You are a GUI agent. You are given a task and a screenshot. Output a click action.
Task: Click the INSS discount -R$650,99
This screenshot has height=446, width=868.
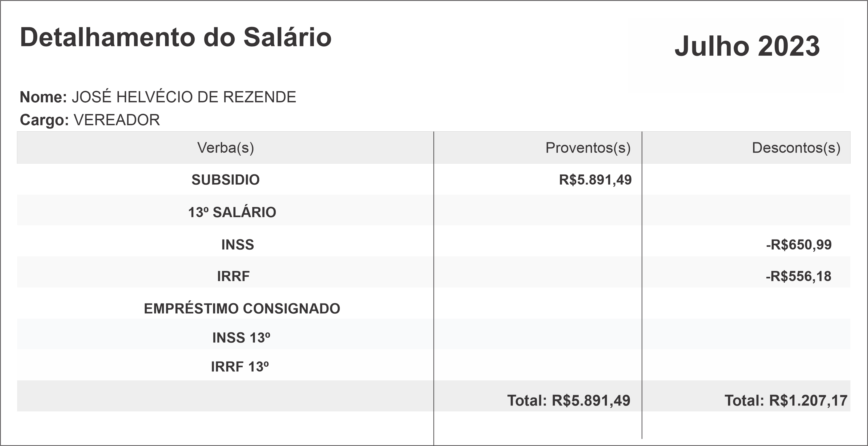click(x=799, y=245)
